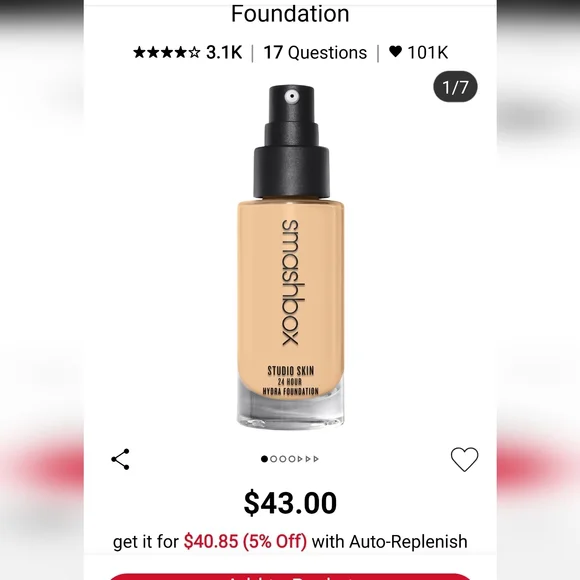Viewport: 580px width, 580px height.
Task: Open the 17 Questions section
Action: tap(315, 53)
